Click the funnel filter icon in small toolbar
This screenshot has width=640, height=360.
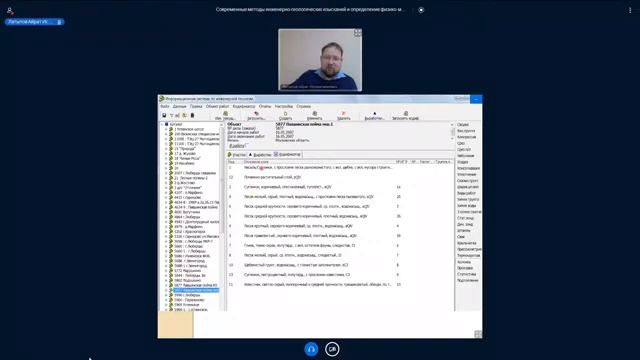(171, 116)
